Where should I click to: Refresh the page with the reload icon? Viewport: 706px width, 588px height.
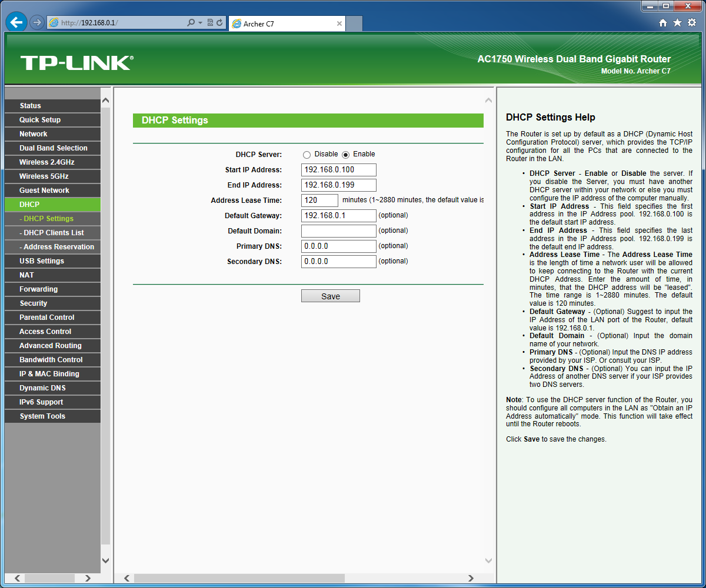(219, 23)
